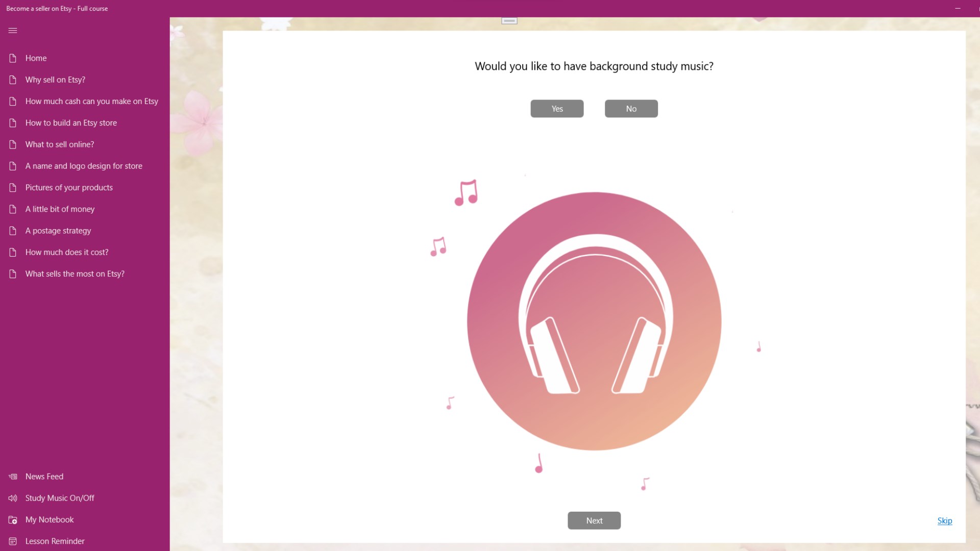Click the Skip link
This screenshot has width=980, height=551.
(x=944, y=520)
